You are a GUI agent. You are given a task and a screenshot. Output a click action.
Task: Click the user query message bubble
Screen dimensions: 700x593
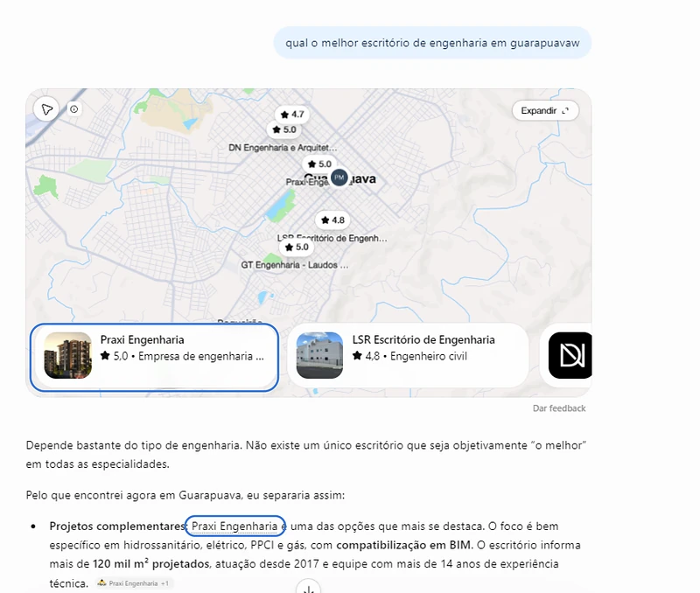click(432, 43)
